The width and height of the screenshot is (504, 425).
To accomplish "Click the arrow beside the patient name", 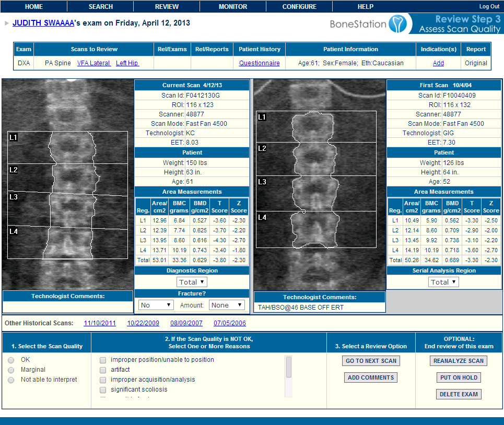I will coord(6,23).
